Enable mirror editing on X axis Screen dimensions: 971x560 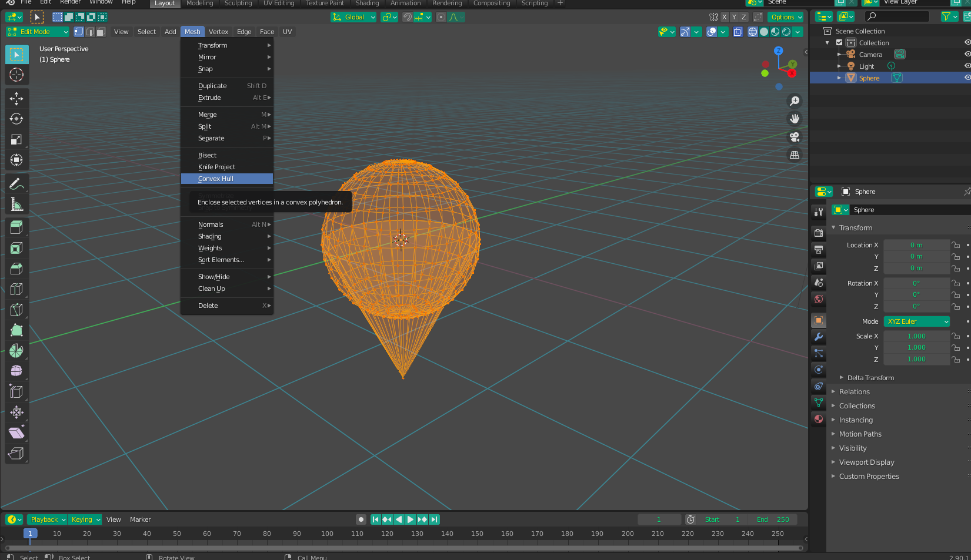pos(725,17)
